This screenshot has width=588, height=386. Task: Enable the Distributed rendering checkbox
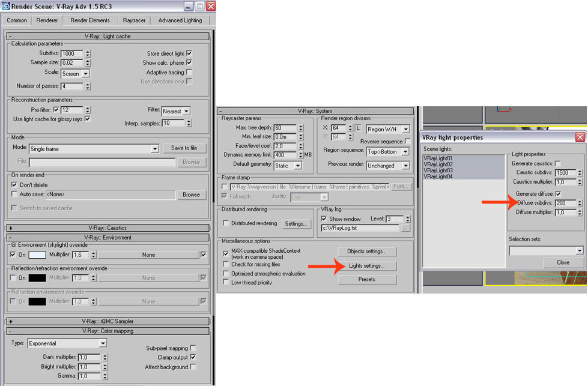pyautogui.click(x=226, y=223)
